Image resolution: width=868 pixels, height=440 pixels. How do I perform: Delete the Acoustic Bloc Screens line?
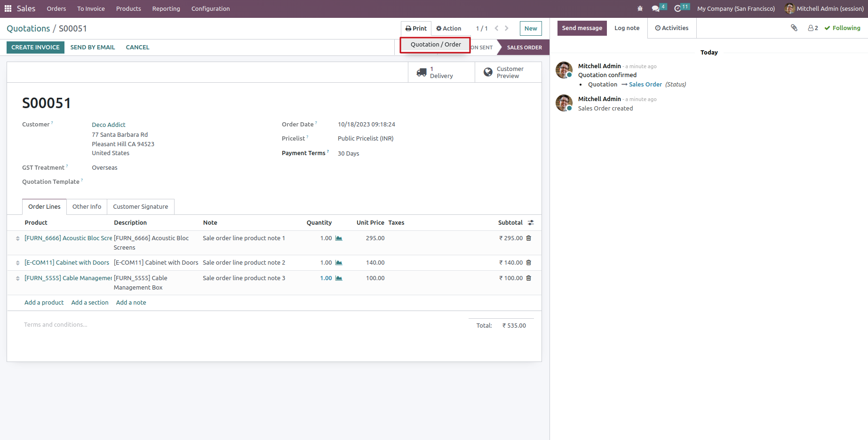click(529, 238)
